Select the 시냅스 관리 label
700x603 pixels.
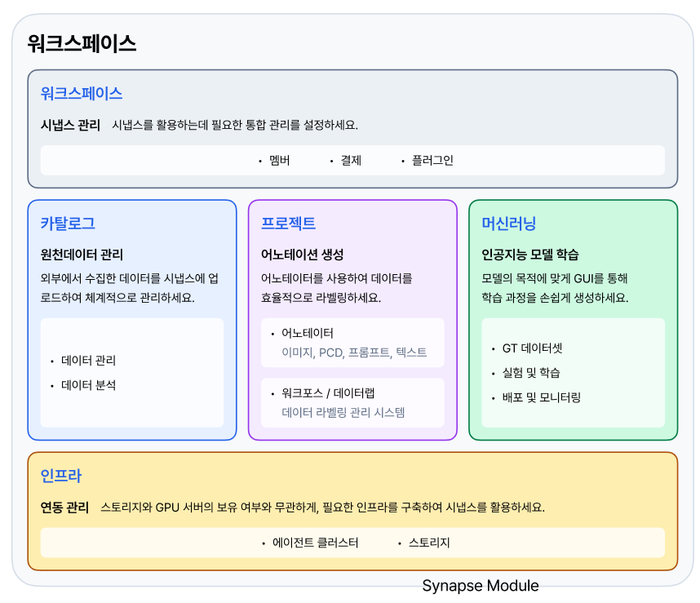click(x=70, y=125)
